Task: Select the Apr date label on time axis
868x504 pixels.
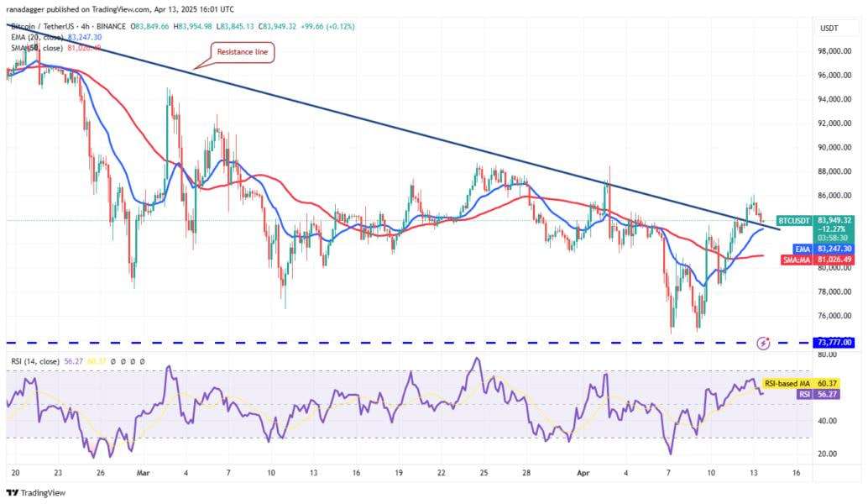Action: click(x=583, y=473)
